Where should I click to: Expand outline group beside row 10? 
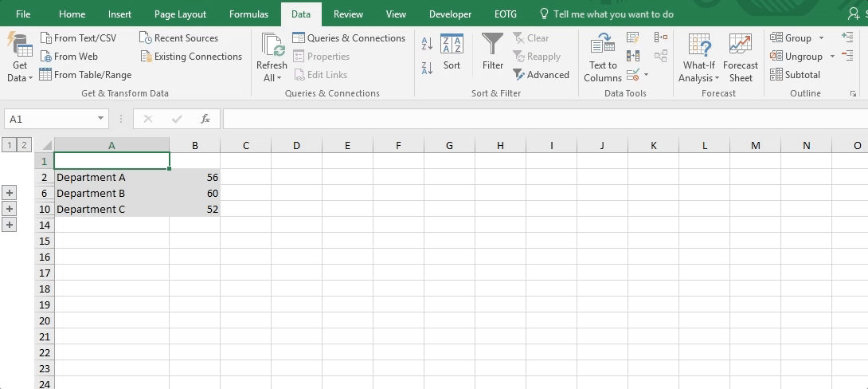click(x=10, y=209)
